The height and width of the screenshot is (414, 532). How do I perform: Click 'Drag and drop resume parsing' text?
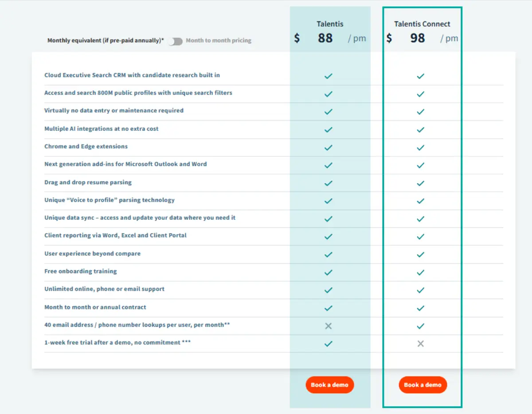[x=88, y=183]
